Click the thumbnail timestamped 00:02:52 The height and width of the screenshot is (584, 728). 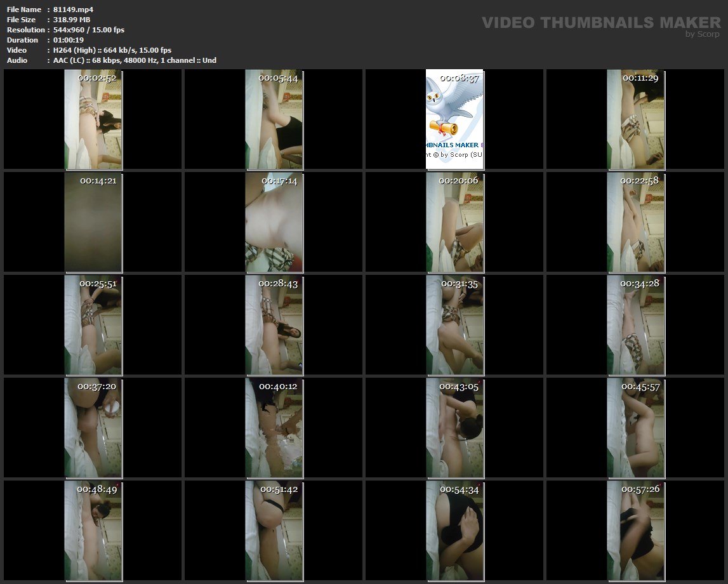pyautogui.click(x=93, y=119)
